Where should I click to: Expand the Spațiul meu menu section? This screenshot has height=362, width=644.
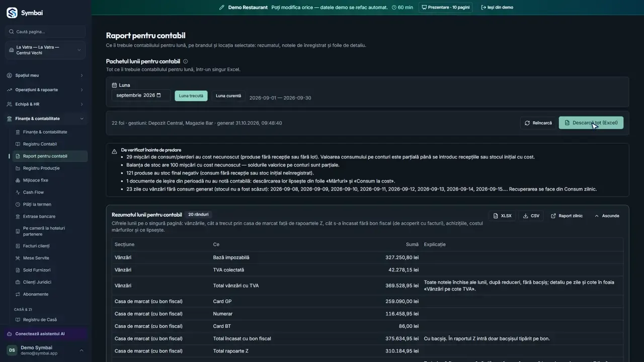pyautogui.click(x=45, y=75)
